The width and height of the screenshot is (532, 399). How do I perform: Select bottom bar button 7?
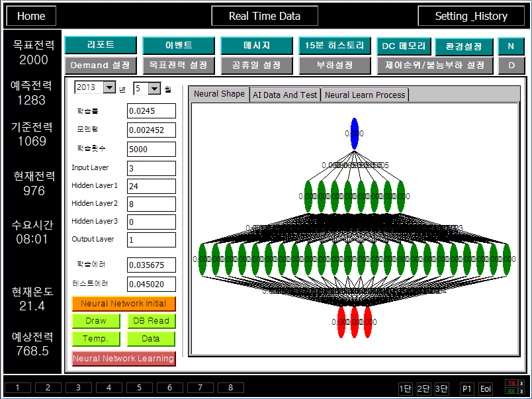(200, 388)
